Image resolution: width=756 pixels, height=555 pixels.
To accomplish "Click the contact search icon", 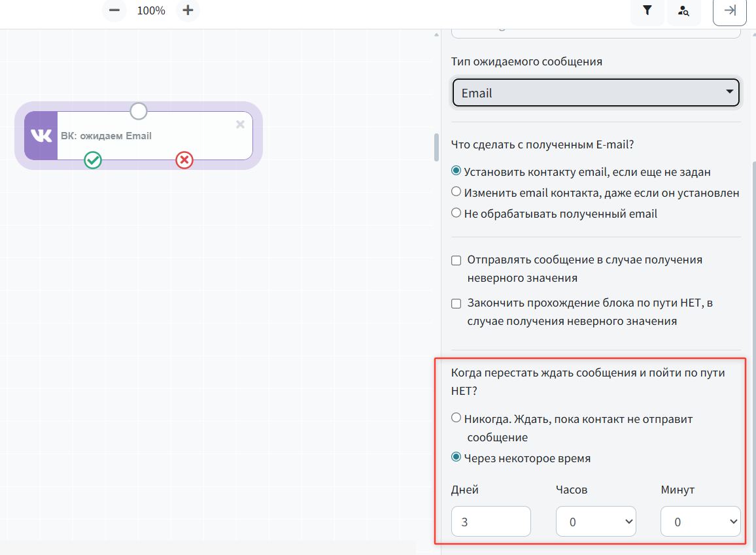I will (683, 11).
